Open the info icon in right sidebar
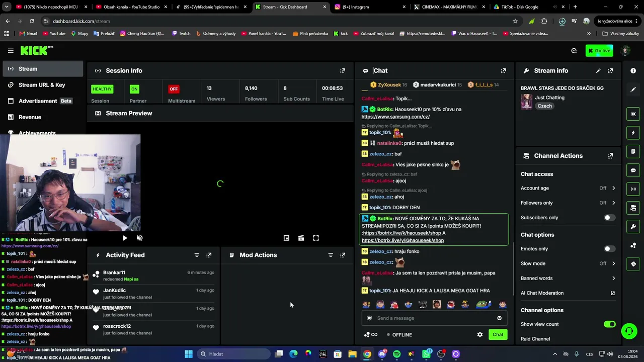644x362 pixels. [x=633, y=71]
